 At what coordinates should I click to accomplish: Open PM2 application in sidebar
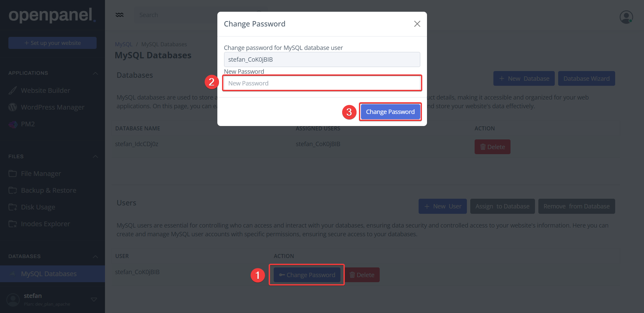point(28,124)
